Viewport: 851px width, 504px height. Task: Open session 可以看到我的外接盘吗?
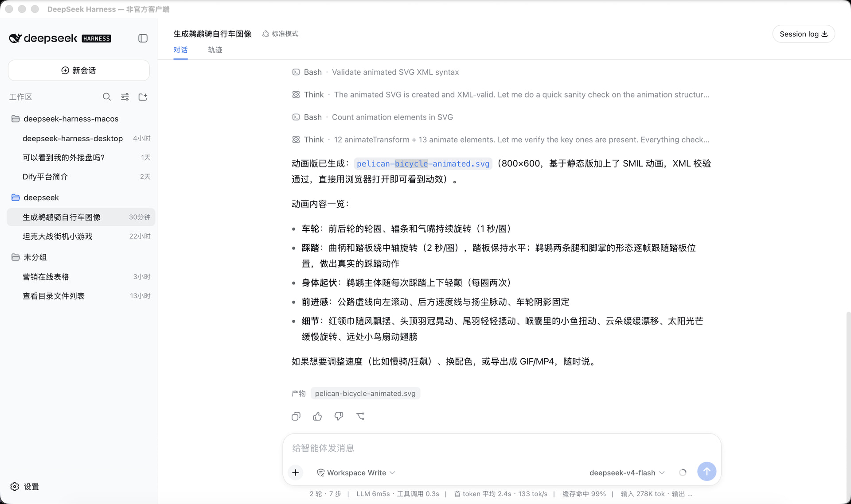coord(81,158)
